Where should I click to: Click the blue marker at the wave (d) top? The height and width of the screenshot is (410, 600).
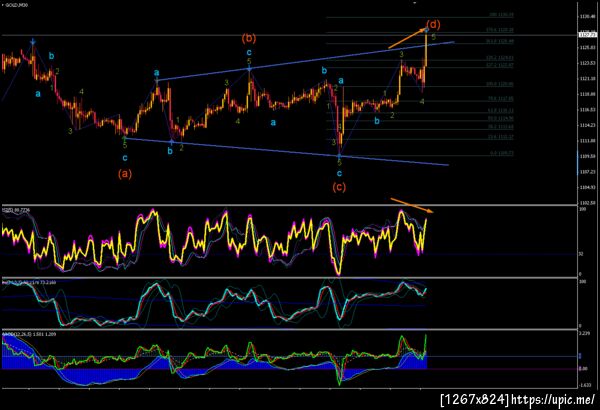click(427, 29)
